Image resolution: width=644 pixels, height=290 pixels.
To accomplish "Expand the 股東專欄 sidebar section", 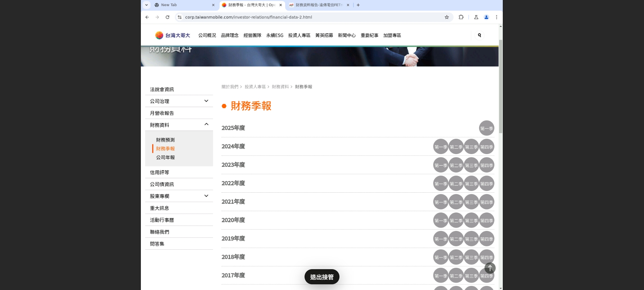I will tap(206, 196).
